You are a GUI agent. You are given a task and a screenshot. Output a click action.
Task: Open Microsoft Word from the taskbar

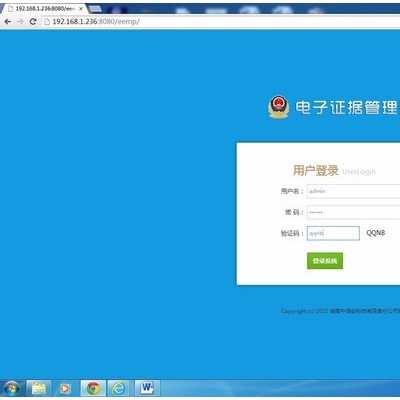pos(147,388)
